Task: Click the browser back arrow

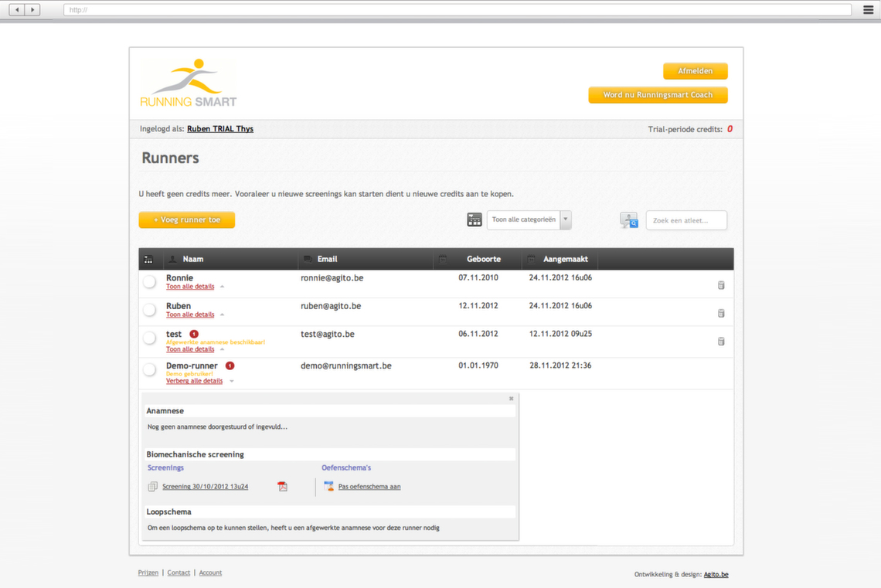Action: (18, 9)
